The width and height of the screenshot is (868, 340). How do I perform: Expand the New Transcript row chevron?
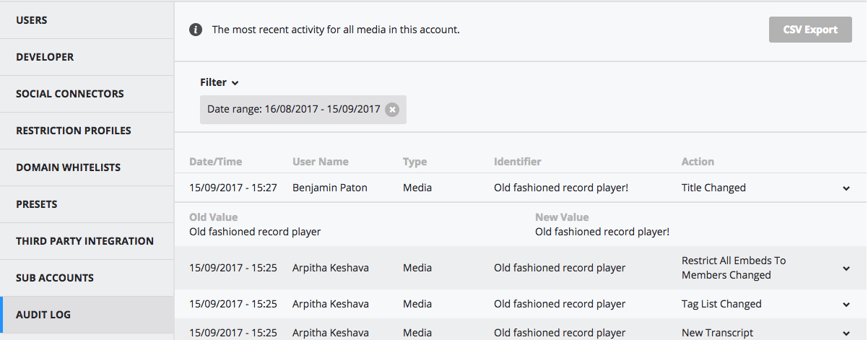pos(846,334)
